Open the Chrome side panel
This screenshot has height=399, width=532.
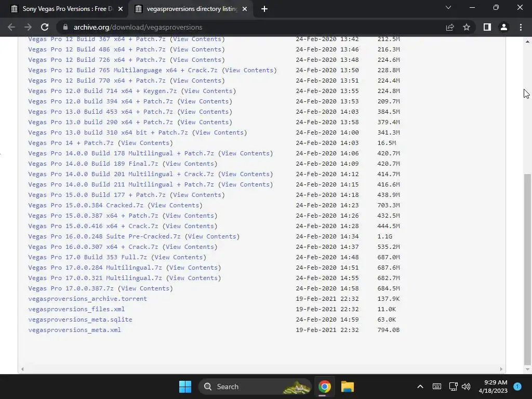(487, 27)
